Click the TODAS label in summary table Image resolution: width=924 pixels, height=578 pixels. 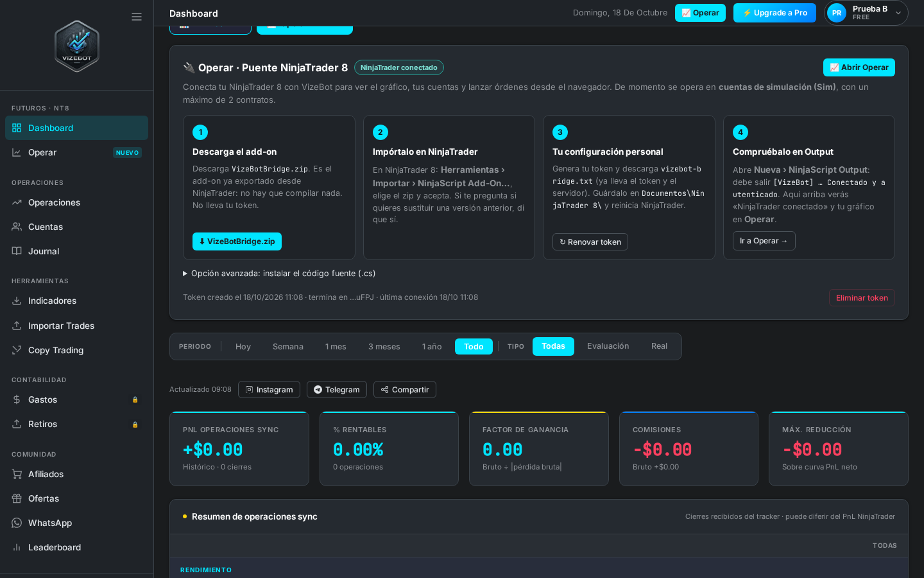[x=885, y=546]
